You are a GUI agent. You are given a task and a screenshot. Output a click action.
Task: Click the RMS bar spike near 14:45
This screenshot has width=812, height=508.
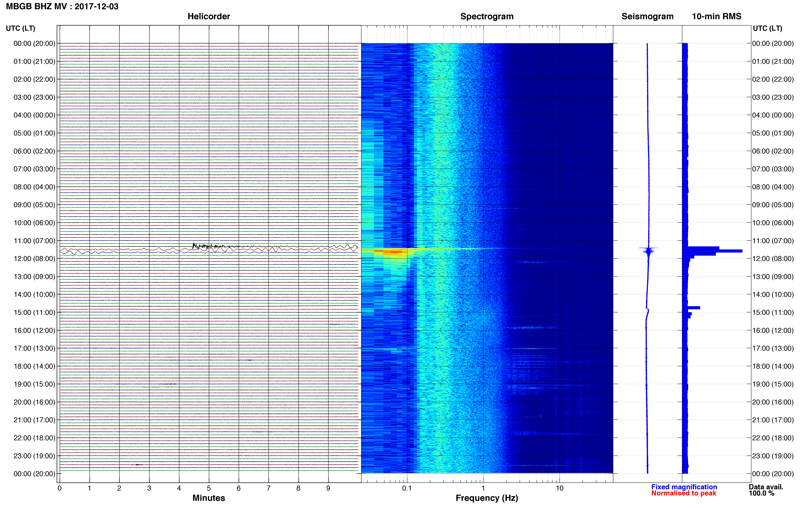tap(691, 308)
